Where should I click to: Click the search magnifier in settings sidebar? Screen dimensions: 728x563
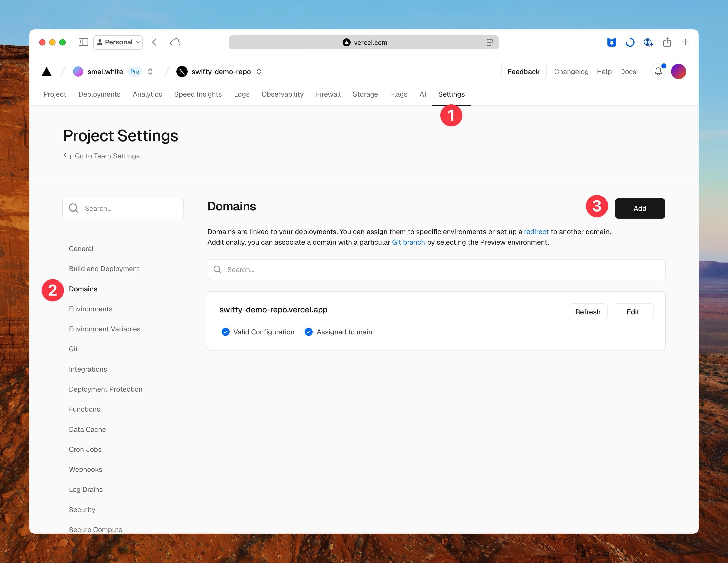tap(74, 208)
